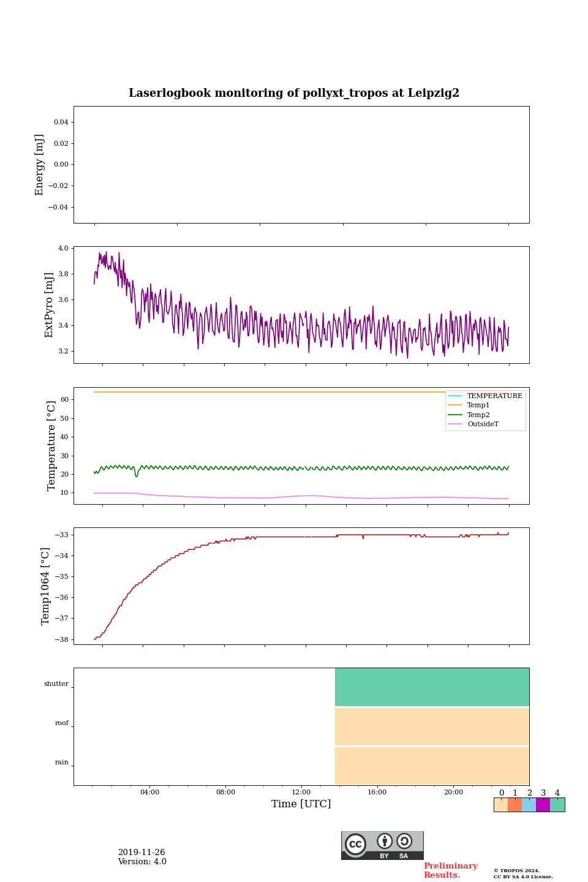Select the light blue swatch labeled 2

click(529, 805)
